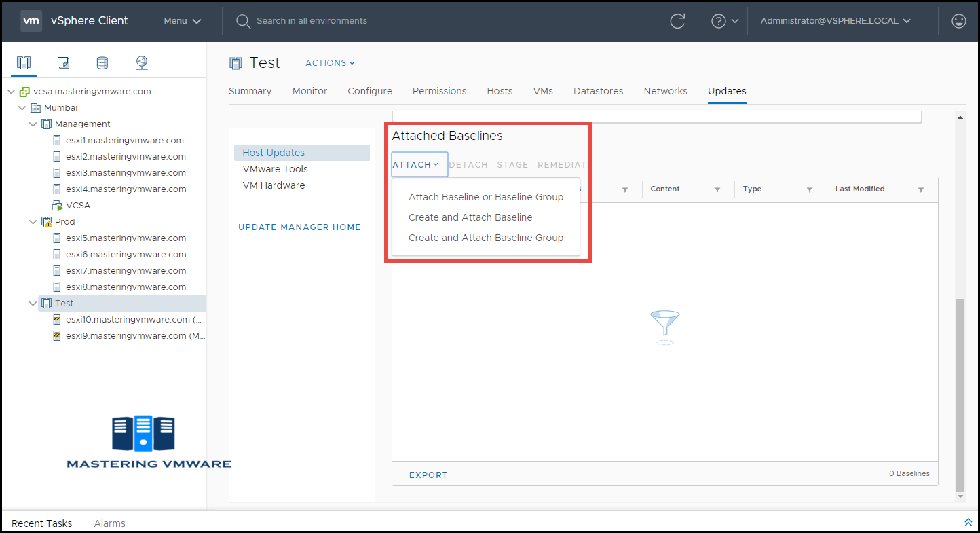This screenshot has width=980, height=533.
Task: Click the UPDATE MANAGER HOME link
Action: [299, 227]
